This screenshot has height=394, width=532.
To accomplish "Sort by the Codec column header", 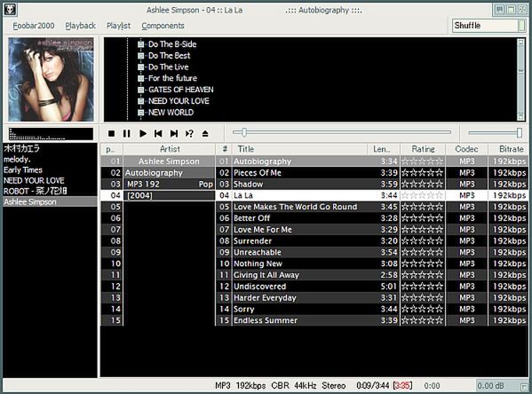I will [466, 149].
